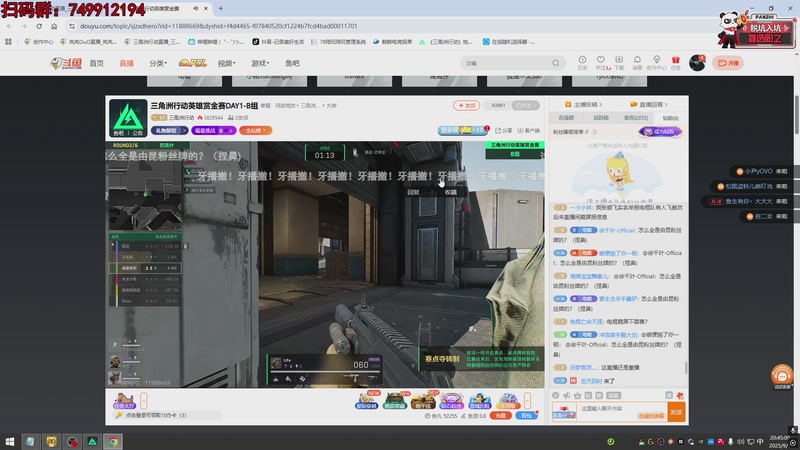The image size is (800, 450).
Task: Open the 历史 history clock icon
Action: (582, 63)
